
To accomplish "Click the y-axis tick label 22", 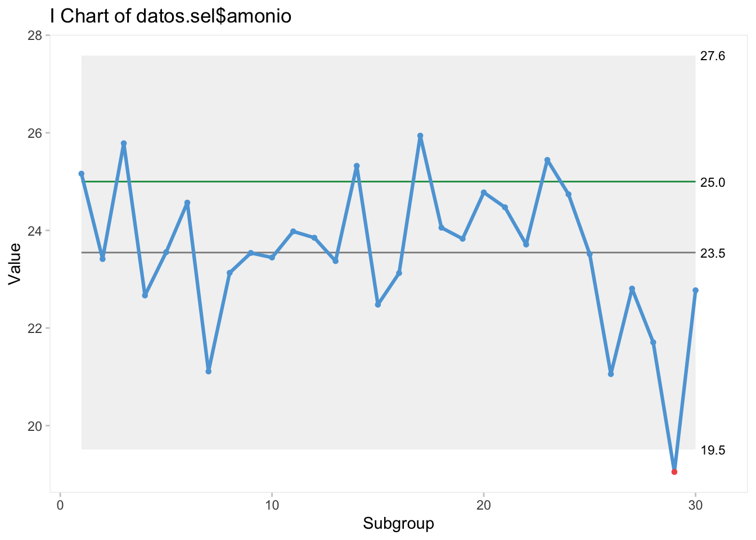I will pos(35,328).
